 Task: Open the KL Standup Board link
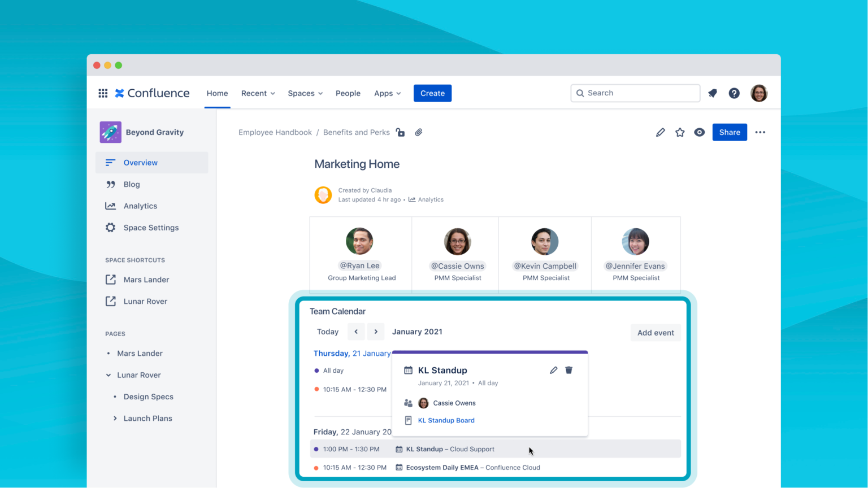pos(446,420)
